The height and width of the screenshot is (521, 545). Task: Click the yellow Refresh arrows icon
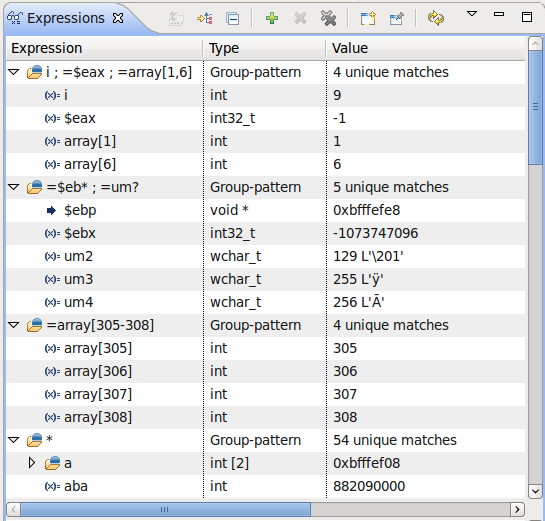[x=436, y=18]
